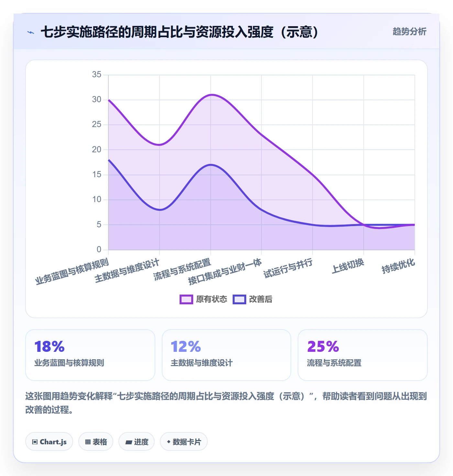Click the y-axis value 35

(x=97, y=74)
